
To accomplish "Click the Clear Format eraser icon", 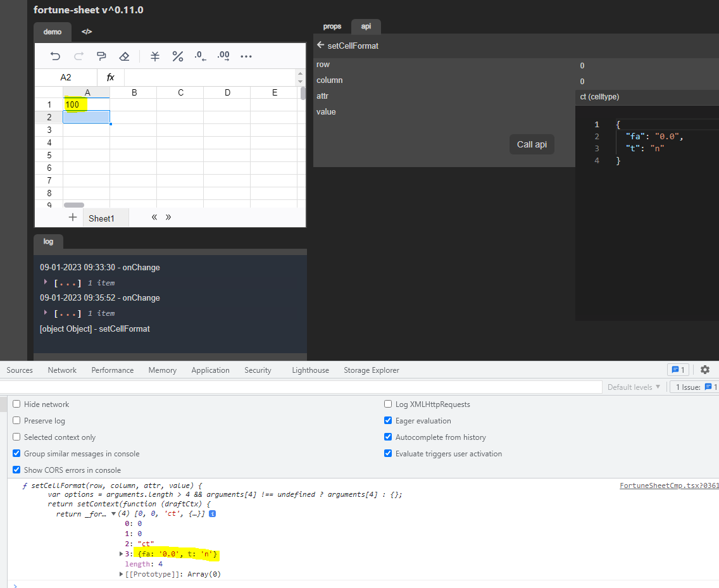I will click(x=124, y=56).
